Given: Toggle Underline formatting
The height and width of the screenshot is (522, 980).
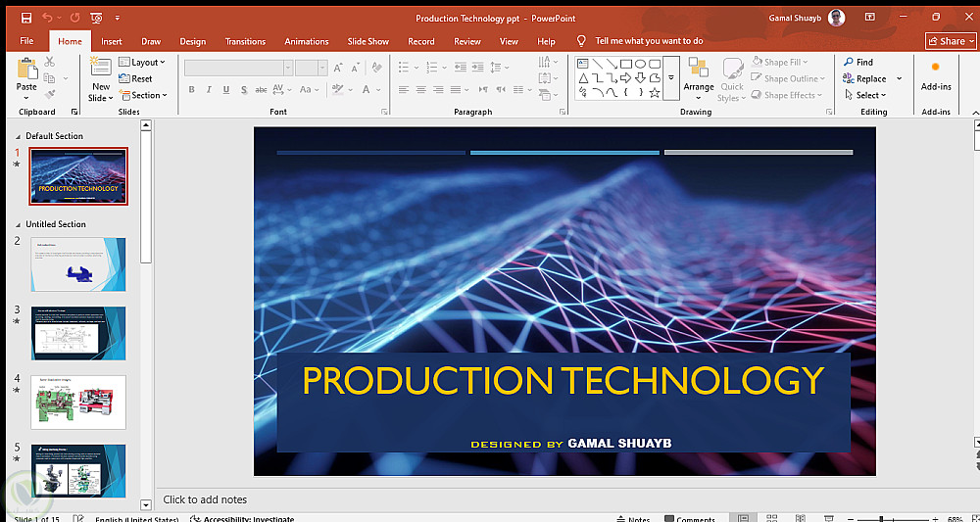Looking at the screenshot, I should pos(226,90).
